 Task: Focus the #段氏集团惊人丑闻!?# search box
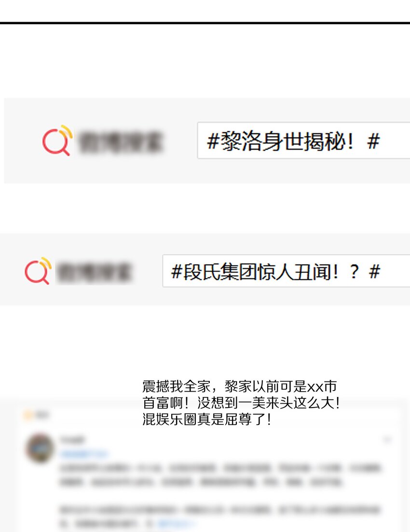tap(286, 271)
